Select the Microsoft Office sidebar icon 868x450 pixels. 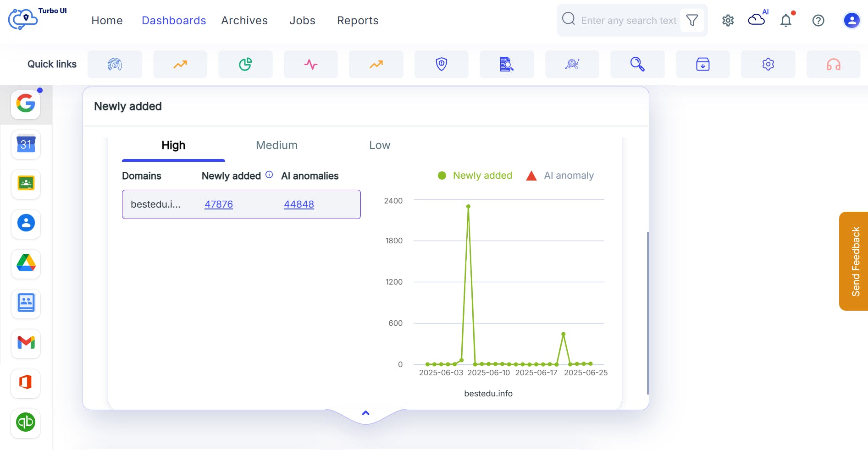coord(26,383)
